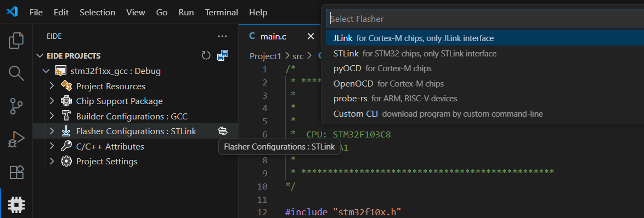Click the EIDE panel more actions ellipsis
This screenshot has height=218, width=644.
click(222, 36)
